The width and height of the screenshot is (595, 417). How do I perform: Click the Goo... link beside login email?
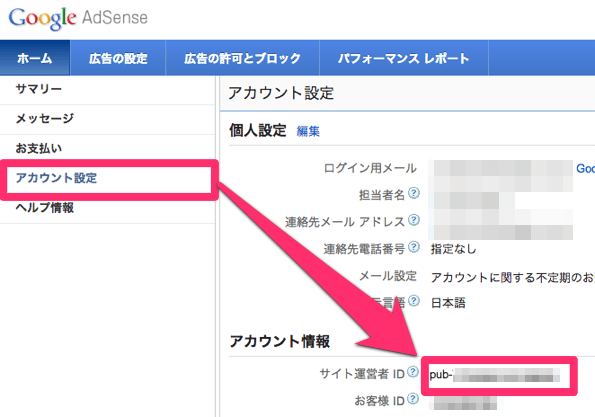tap(585, 168)
